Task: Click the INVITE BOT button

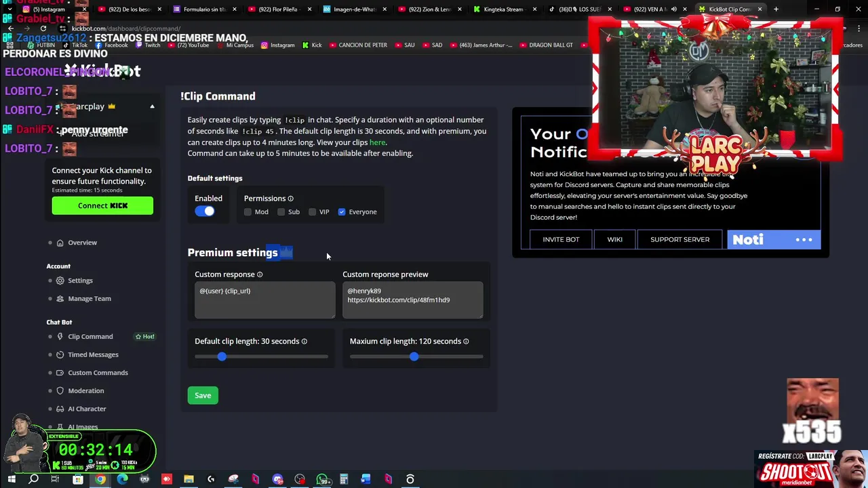Action: coord(561,239)
